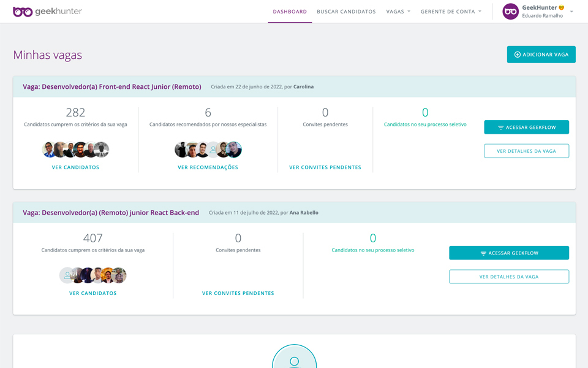This screenshot has height=368, width=588.
Task: Click the green 0 in Front-end processo seletivo
Action: click(x=425, y=112)
